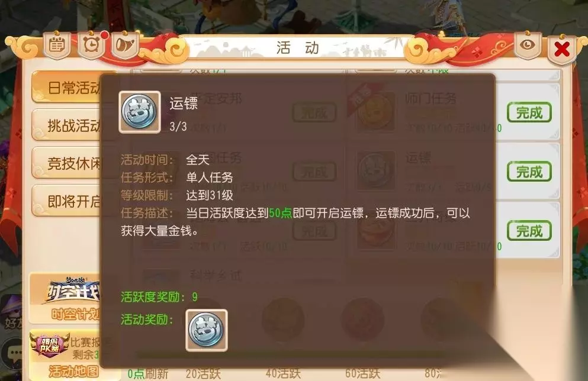Tap the horn announcement icon

tap(125, 46)
